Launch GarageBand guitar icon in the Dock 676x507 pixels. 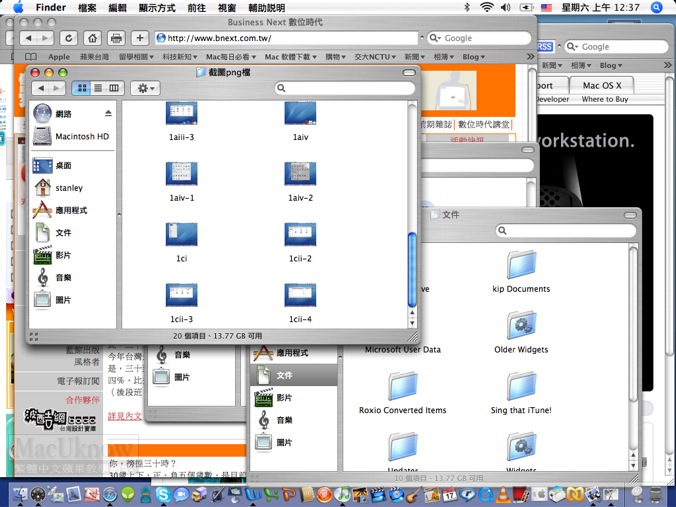[x=413, y=494]
